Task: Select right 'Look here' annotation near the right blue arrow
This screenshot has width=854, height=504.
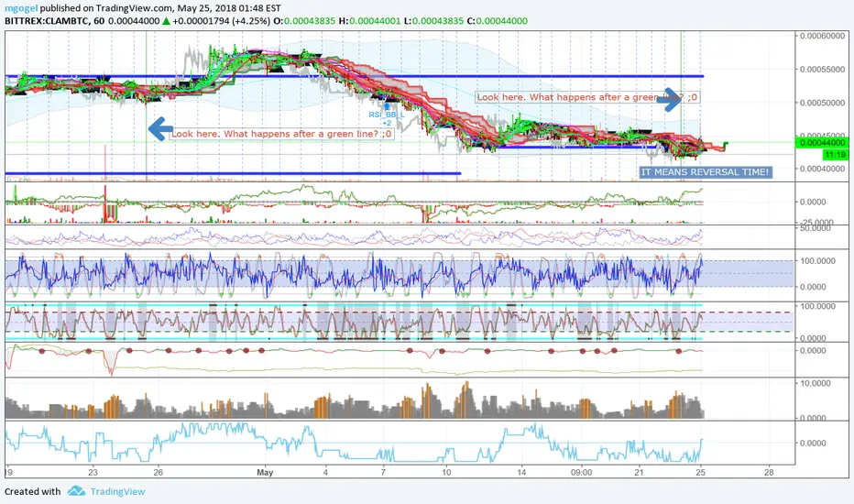Action: [x=587, y=97]
